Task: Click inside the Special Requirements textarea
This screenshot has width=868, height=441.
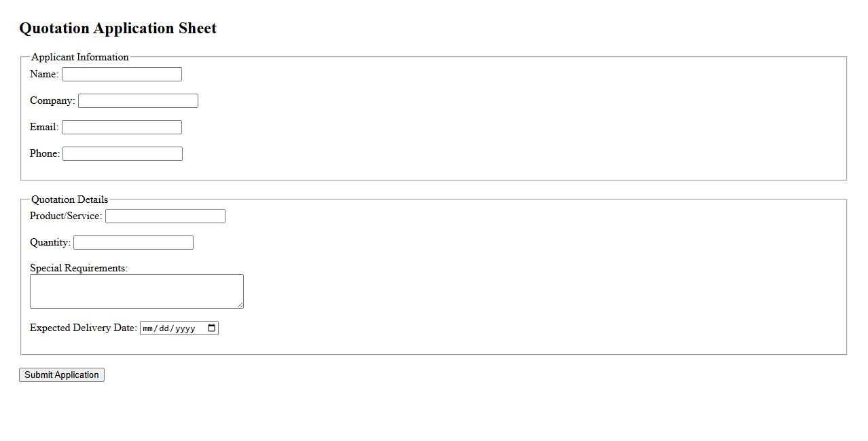Action: [137, 291]
